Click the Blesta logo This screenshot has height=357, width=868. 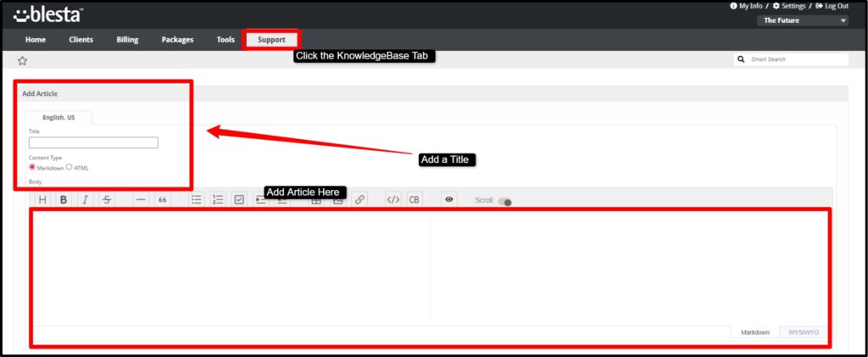click(48, 14)
